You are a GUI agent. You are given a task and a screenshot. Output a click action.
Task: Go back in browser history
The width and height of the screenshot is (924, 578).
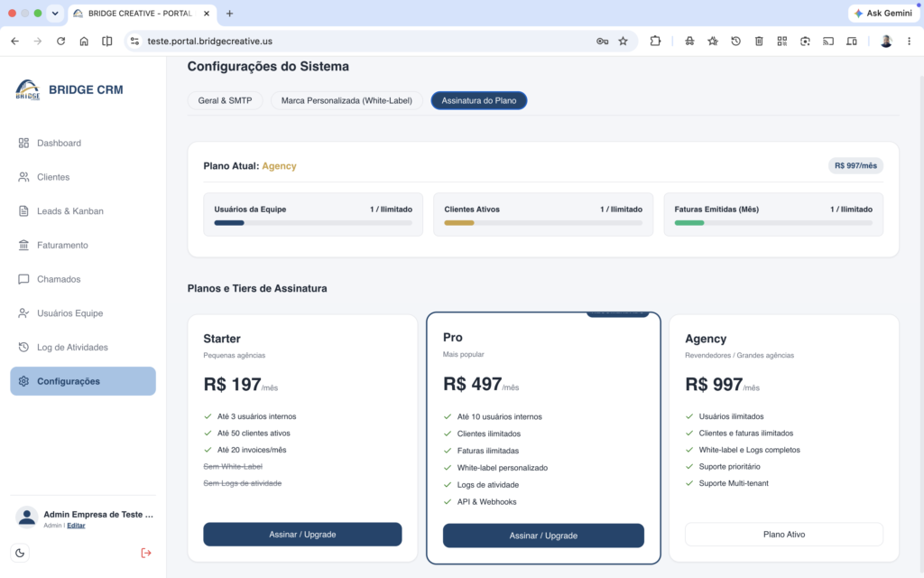tap(14, 41)
